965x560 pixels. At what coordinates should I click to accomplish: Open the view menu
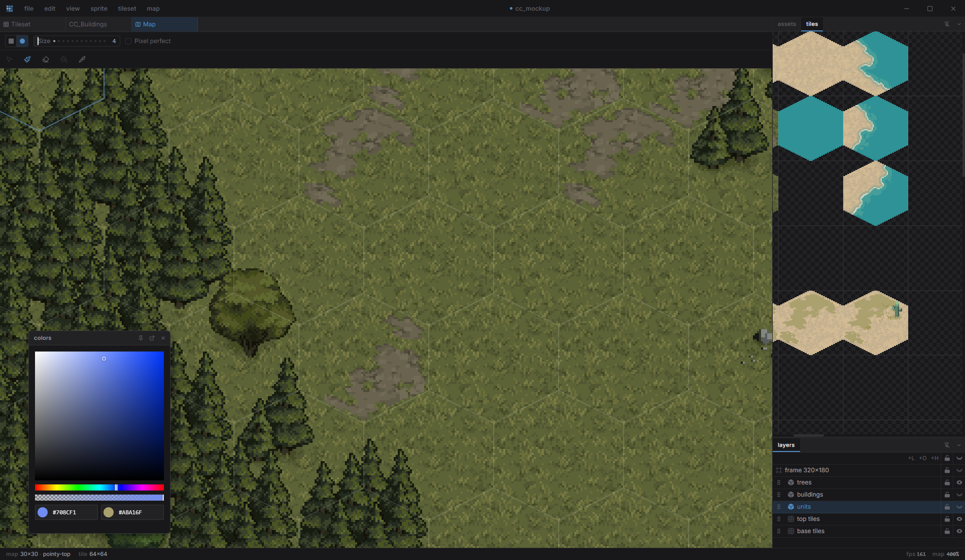tap(73, 9)
